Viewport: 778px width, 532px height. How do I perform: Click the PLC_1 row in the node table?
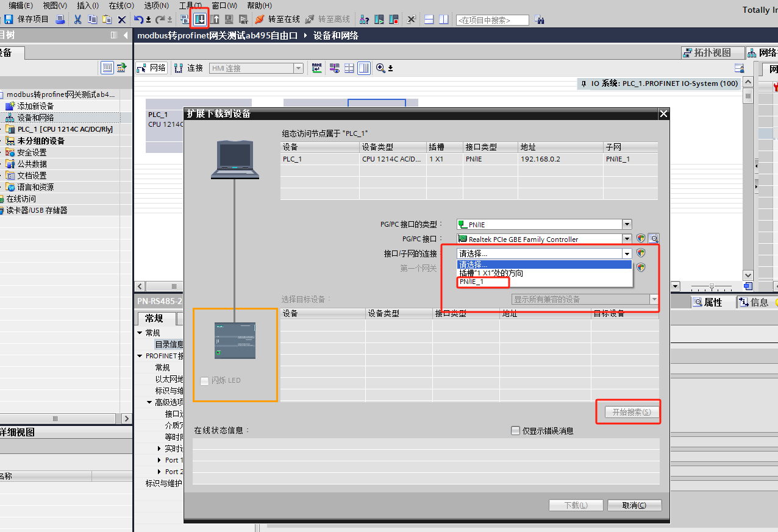(x=469, y=159)
